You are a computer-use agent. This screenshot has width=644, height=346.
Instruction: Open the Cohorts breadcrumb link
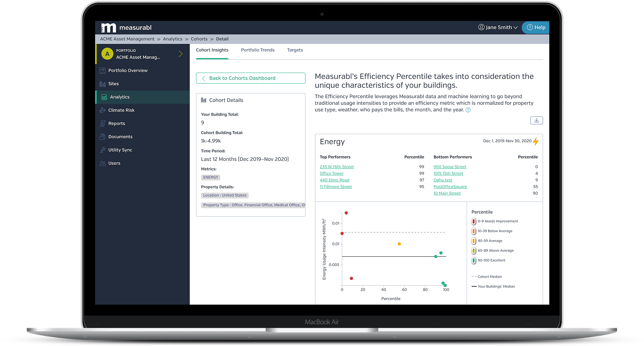click(x=199, y=39)
